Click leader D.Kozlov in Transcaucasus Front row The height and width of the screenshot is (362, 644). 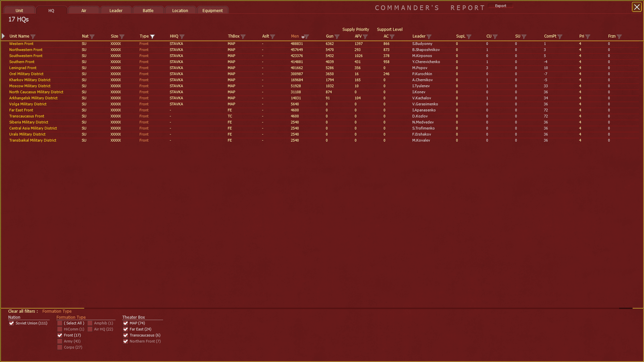(x=420, y=116)
